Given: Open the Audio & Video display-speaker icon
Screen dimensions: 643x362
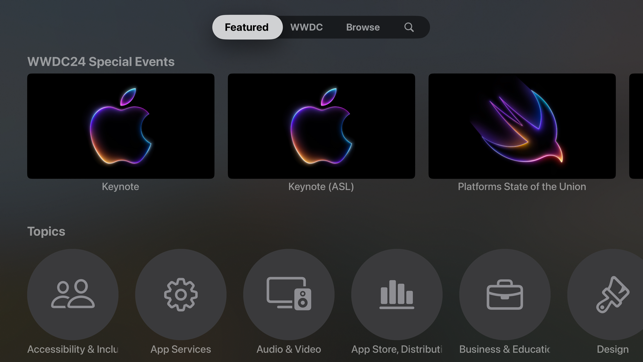Looking at the screenshot, I should (289, 294).
